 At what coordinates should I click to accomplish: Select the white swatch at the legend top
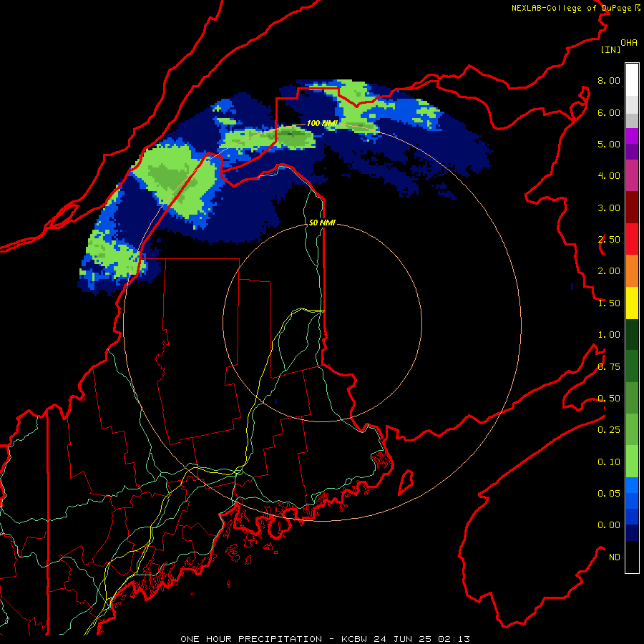tap(632, 80)
